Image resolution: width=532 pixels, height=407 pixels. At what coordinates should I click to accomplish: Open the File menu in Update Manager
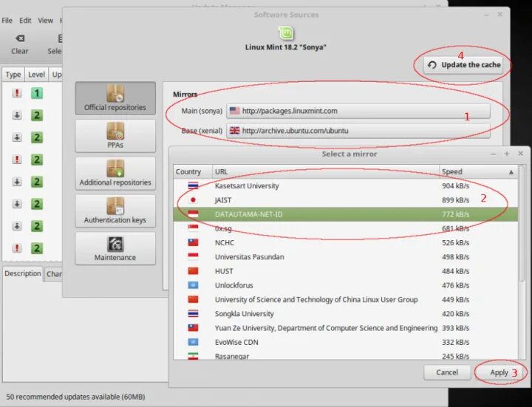coord(7,21)
